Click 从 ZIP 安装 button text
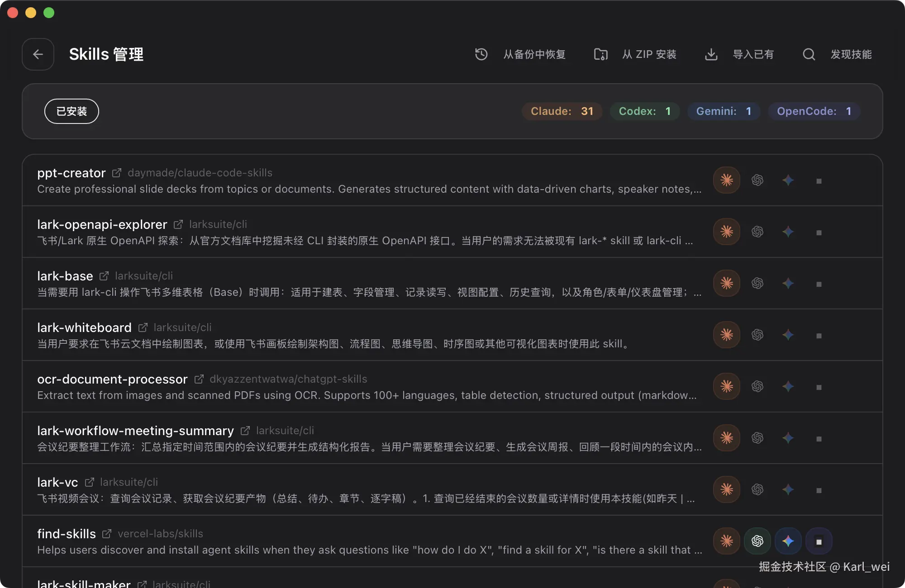The image size is (905, 588). [649, 54]
